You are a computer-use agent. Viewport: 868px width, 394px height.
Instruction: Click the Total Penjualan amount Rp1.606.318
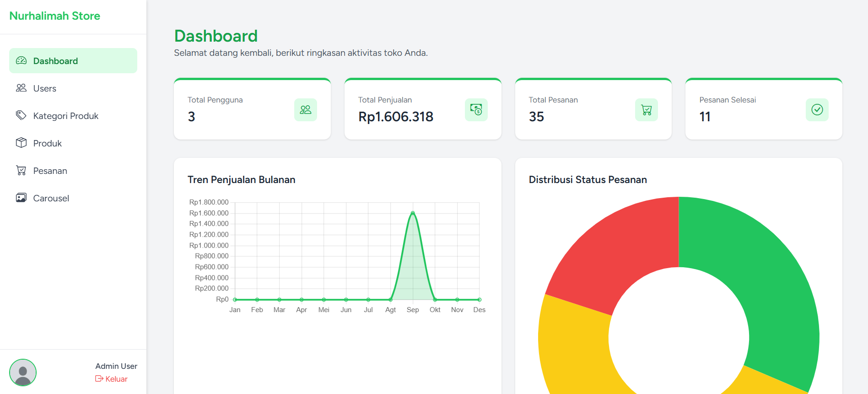coord(396,117)
